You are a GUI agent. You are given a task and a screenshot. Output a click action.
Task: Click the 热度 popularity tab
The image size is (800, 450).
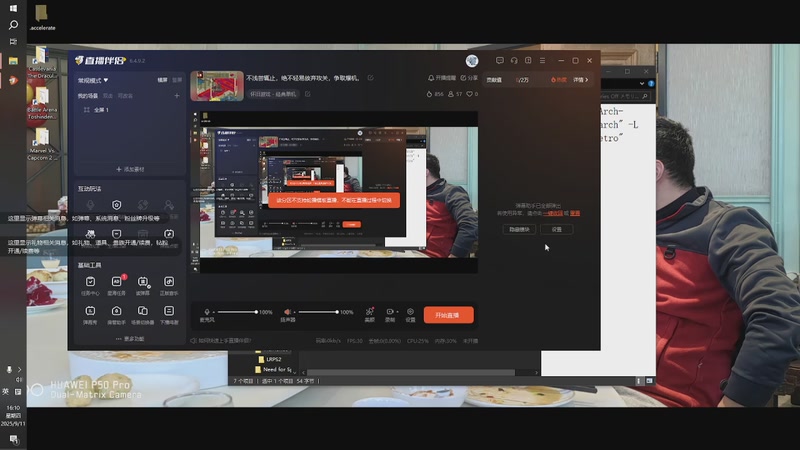559,80
